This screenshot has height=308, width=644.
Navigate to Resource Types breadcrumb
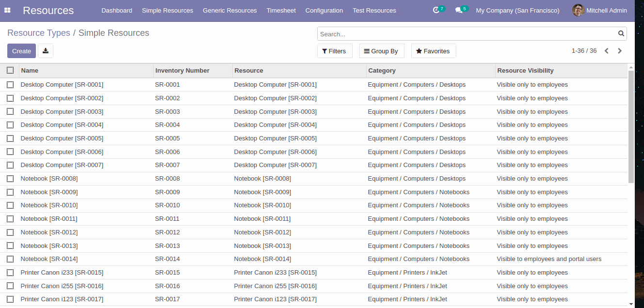click(x=39, y=33)
